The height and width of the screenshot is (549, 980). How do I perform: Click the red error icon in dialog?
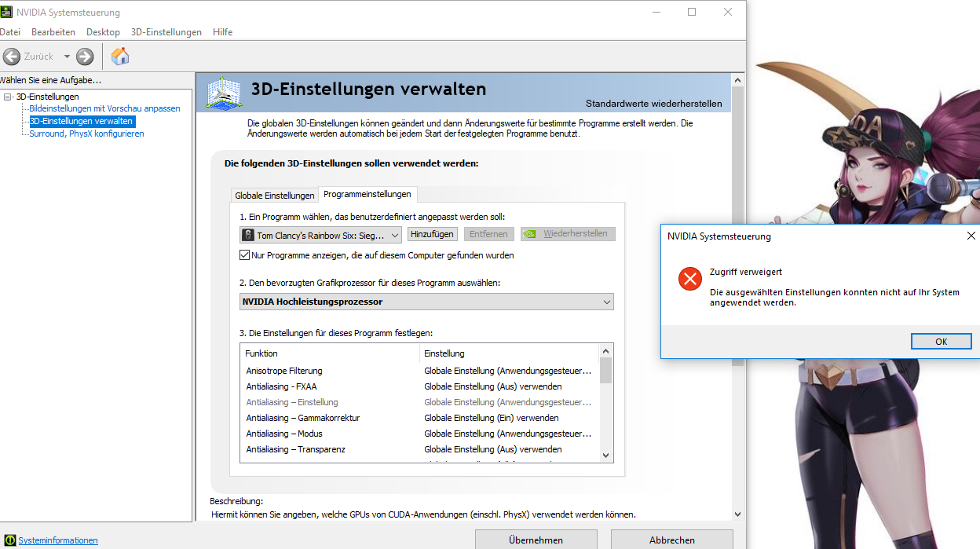[x=689, y=278]
